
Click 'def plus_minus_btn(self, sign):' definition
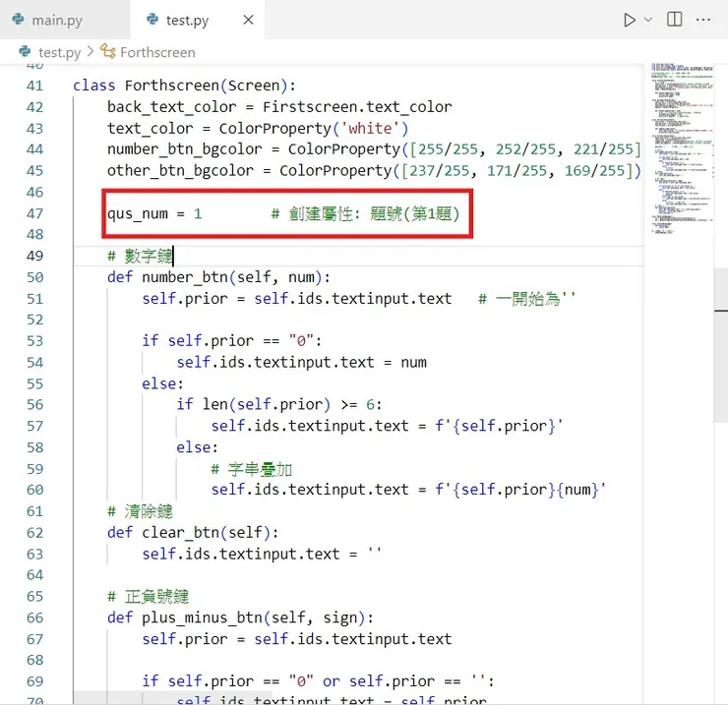click(240, 618)
